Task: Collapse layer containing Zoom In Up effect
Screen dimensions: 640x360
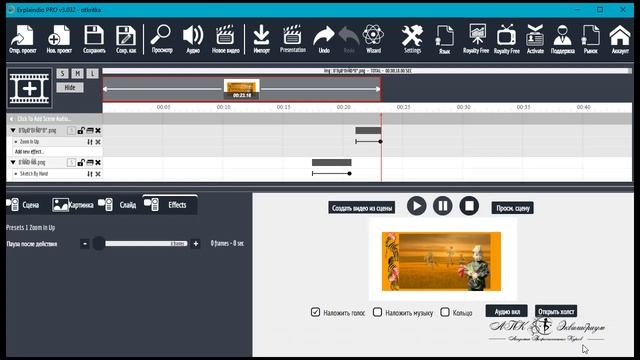Action: coord(13,131)
